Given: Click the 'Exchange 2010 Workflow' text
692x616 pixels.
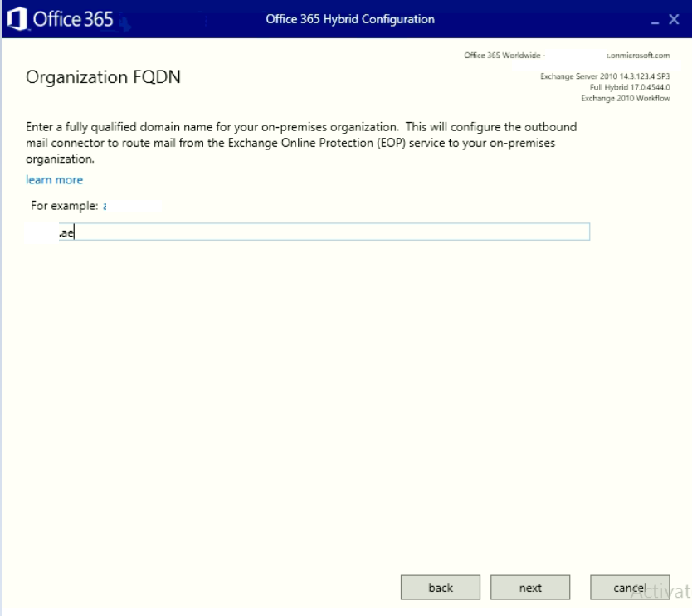Looking at the screenshot, I should [x=626, y=98].
